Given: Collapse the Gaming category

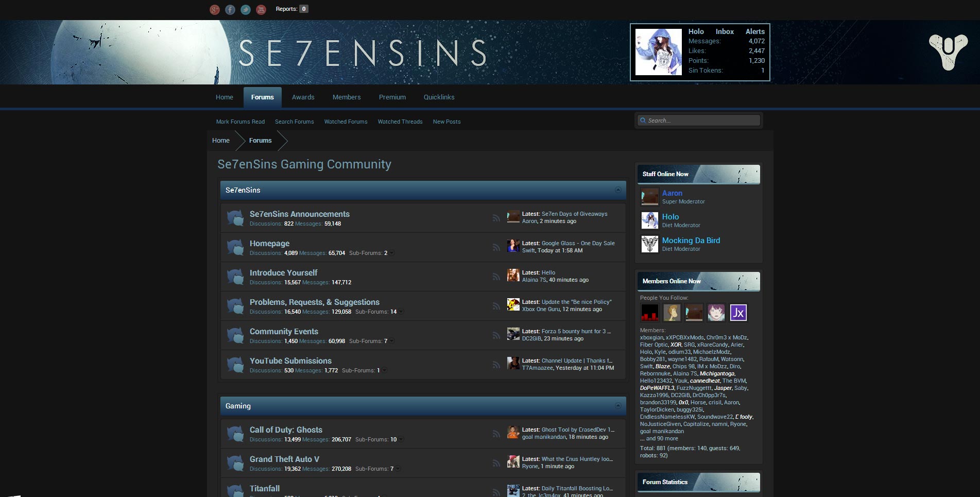Looking at the screenshot, I should (x=618, y=406).
